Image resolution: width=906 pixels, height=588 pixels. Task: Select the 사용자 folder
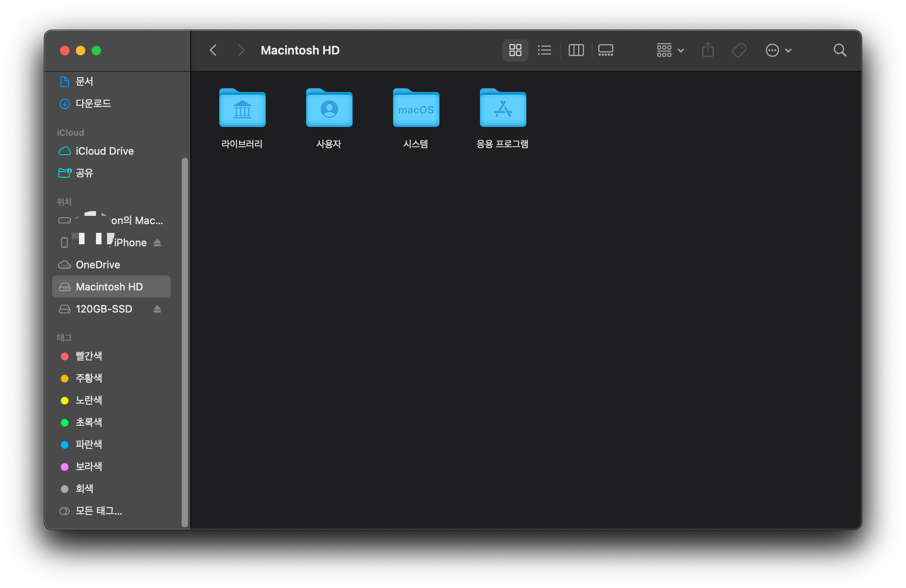coord(329,118)
